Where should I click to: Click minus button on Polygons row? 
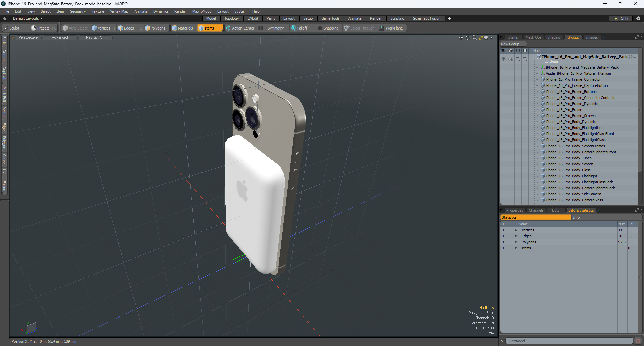coord(510,242)
